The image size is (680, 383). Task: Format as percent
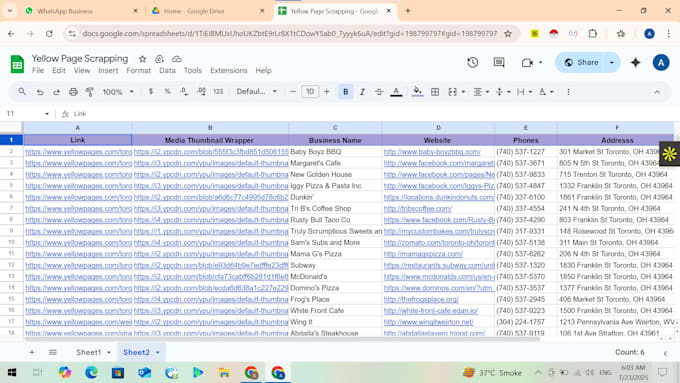pos(167,92)
